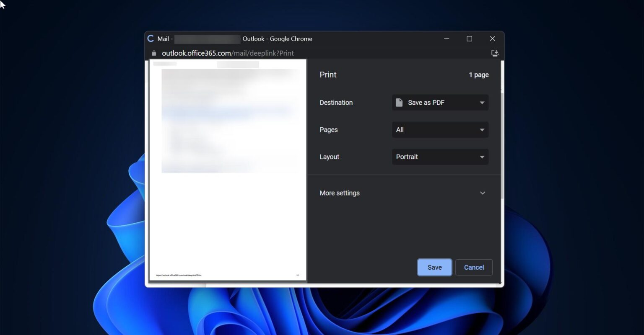The image size is (644, 335).
Task: Click the padlock icon in the address bar
Action: (x=153, y=53)
